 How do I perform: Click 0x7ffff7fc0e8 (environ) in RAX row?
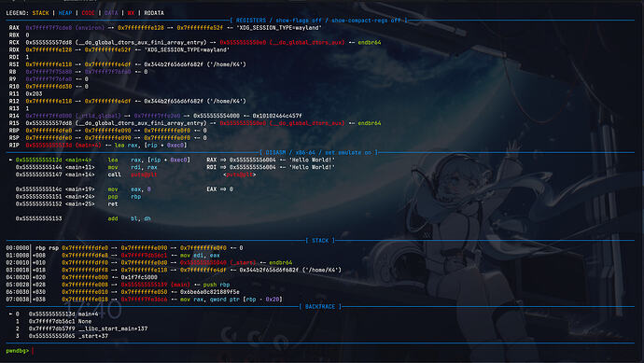(x=65, y=27)
